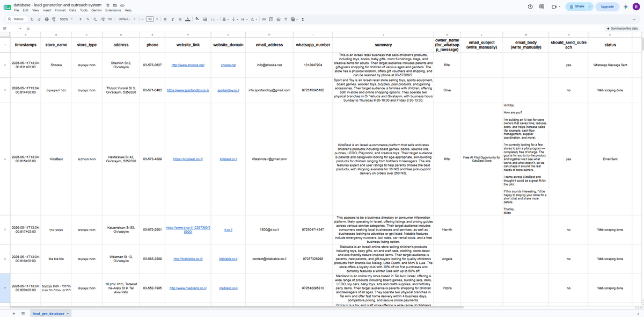This screenshot has width=644, height=317.
Task: Click the Undo icon in toolbar
Action: [x=32, y=19]
